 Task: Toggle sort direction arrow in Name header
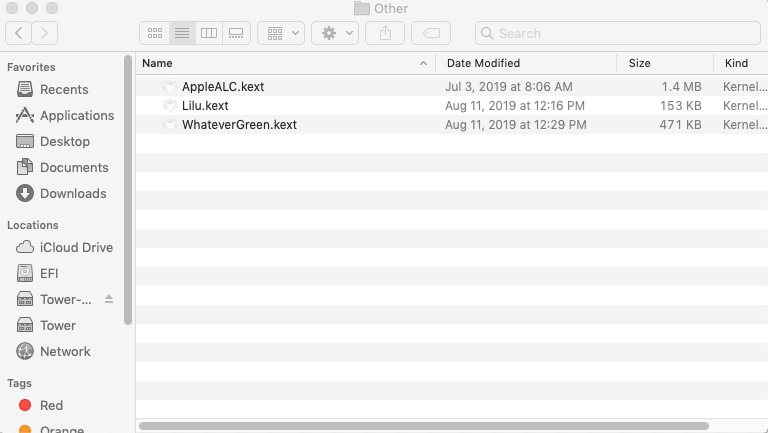pos(423,63)
